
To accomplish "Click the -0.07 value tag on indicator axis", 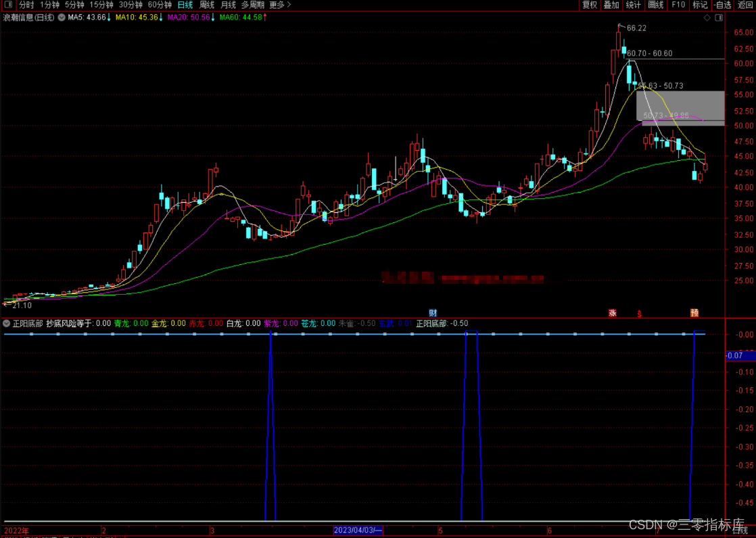I will pos(740,356).
